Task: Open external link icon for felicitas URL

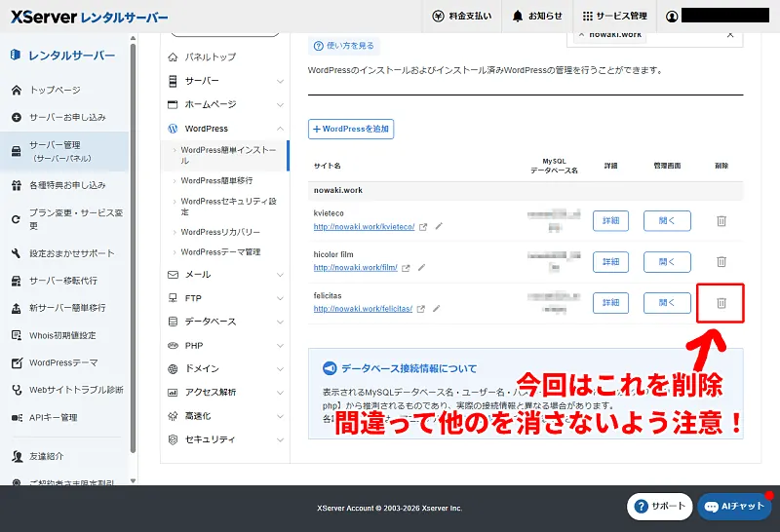Action: pos(421,309)
